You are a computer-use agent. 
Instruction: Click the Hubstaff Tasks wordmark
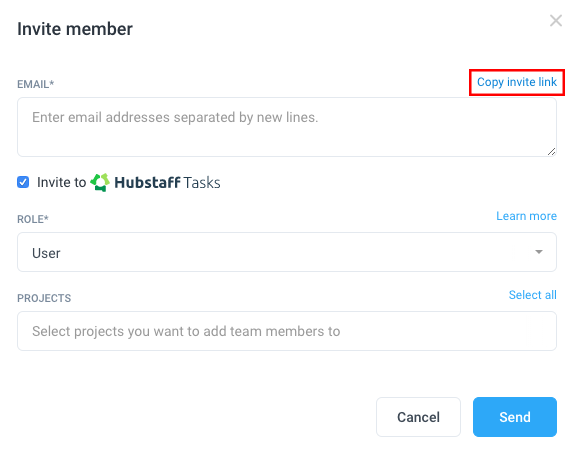(x=167, y=182)
